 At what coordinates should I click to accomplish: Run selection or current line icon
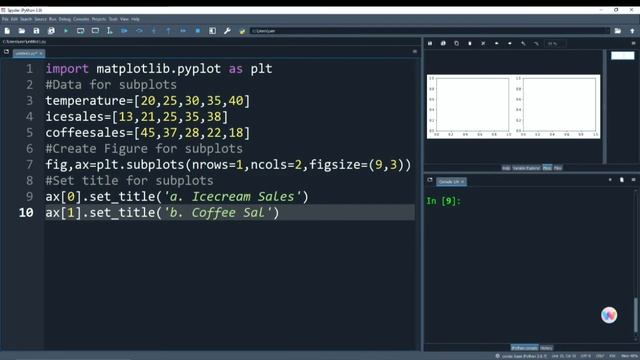(109, 31)
